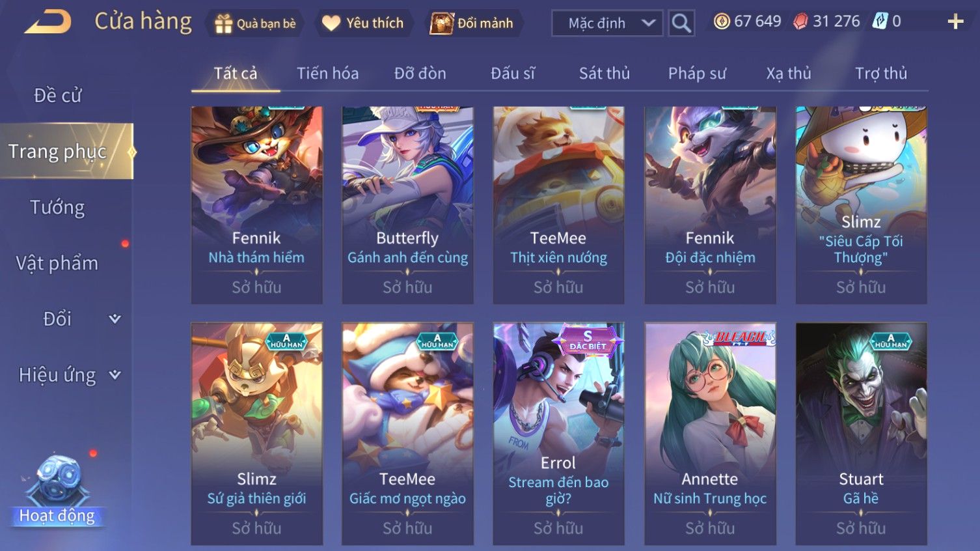Image resolution: width=980 pixels, height=551 pixels.
Task: Go to Tướng in the sidebar
Action: tap(57, 207)
